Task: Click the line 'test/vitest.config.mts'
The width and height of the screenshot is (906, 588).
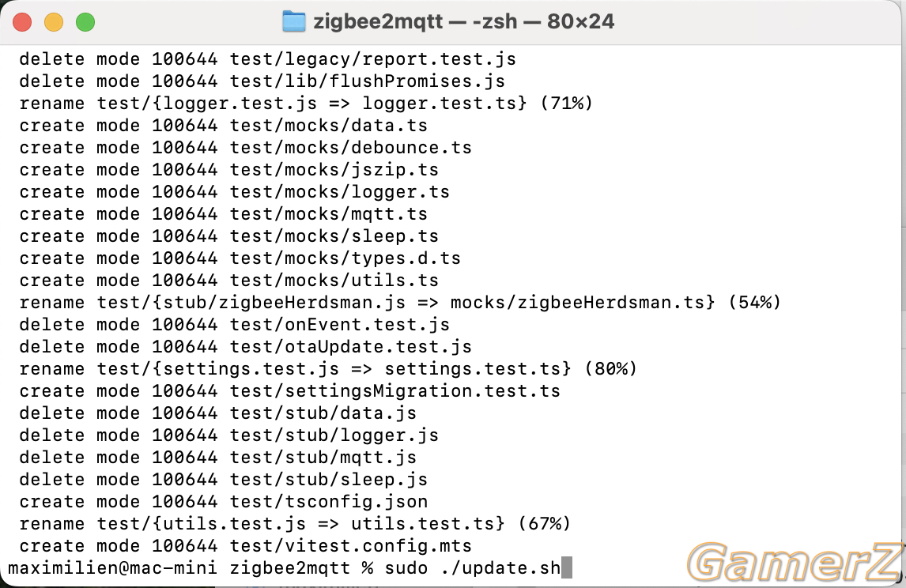Action: (246, 546)
